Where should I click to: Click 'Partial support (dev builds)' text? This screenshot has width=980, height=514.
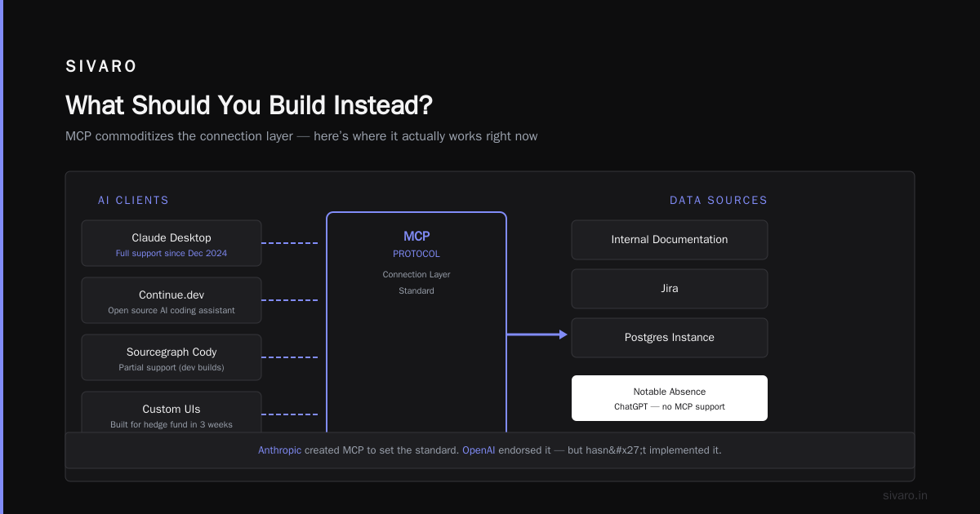[x=171, y=368]
